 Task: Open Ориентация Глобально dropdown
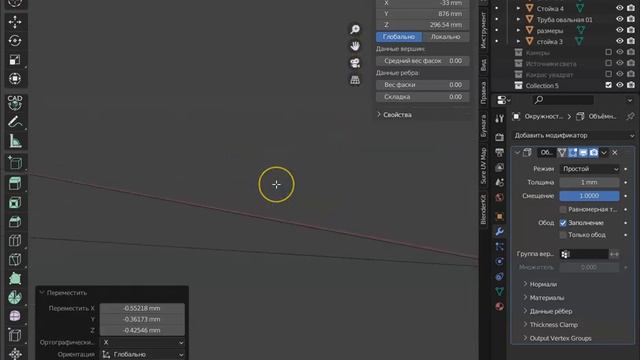click(x=142, y=354)
